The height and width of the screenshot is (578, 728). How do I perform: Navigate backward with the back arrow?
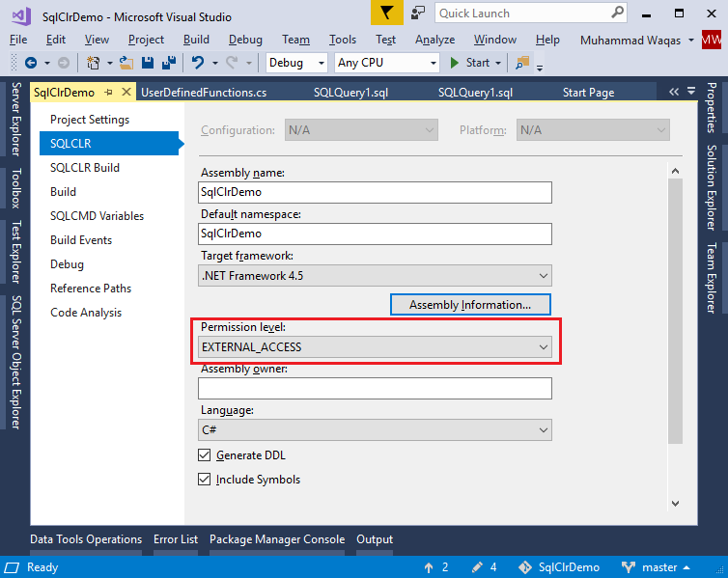click(31, 63)
